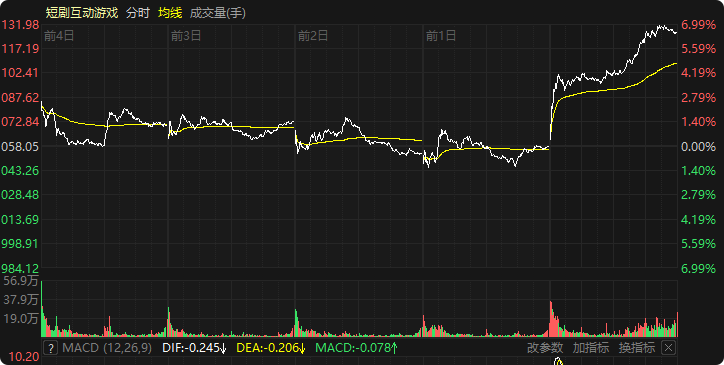This screenshot has width=724, height=365.
Task: Select the 前2日 day marker
Action: click(313, 36)
